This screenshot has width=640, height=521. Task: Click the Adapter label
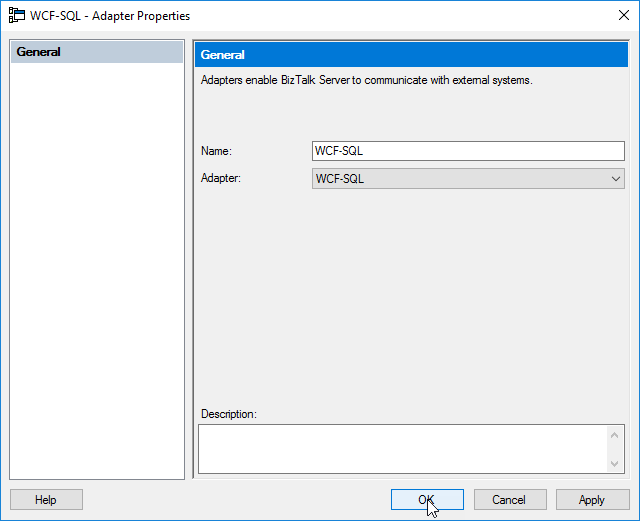coord(221,178)
